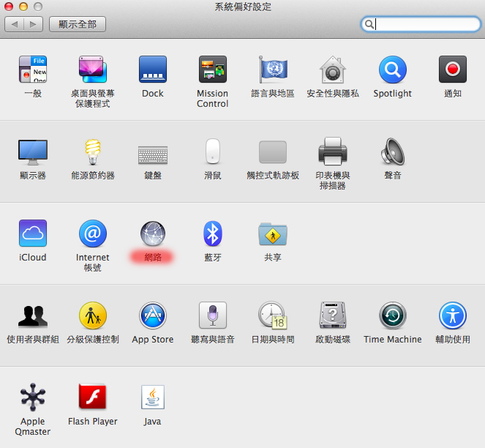Click the 顯示全部 (Show All) button
The image size is (485, 448).
78,24
